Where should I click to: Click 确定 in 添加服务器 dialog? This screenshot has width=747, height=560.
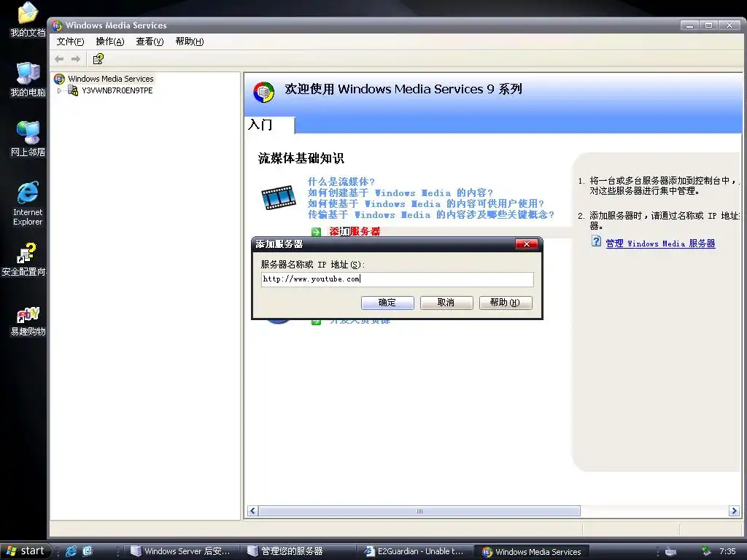tap(387, 303)
